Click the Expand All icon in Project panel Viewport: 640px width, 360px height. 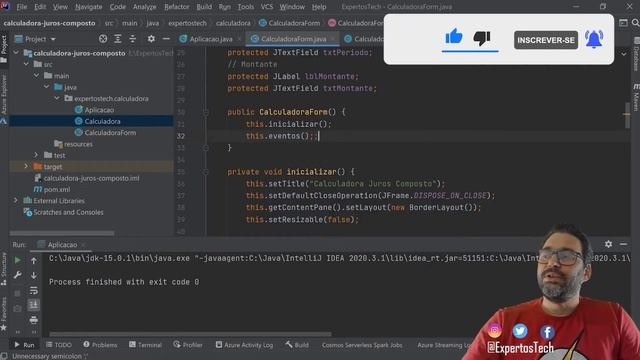[118, 39]
